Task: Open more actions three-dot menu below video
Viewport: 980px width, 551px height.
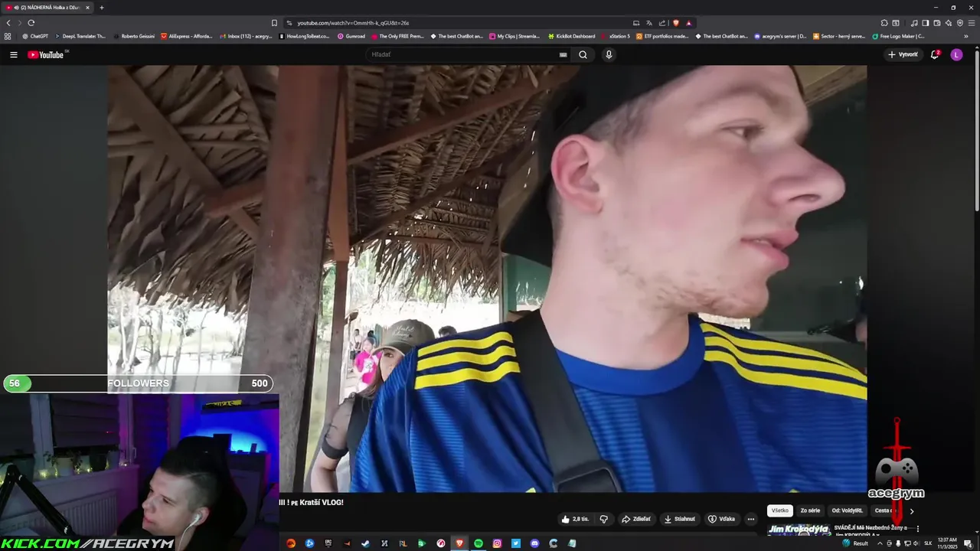Action: coord(751,519)
